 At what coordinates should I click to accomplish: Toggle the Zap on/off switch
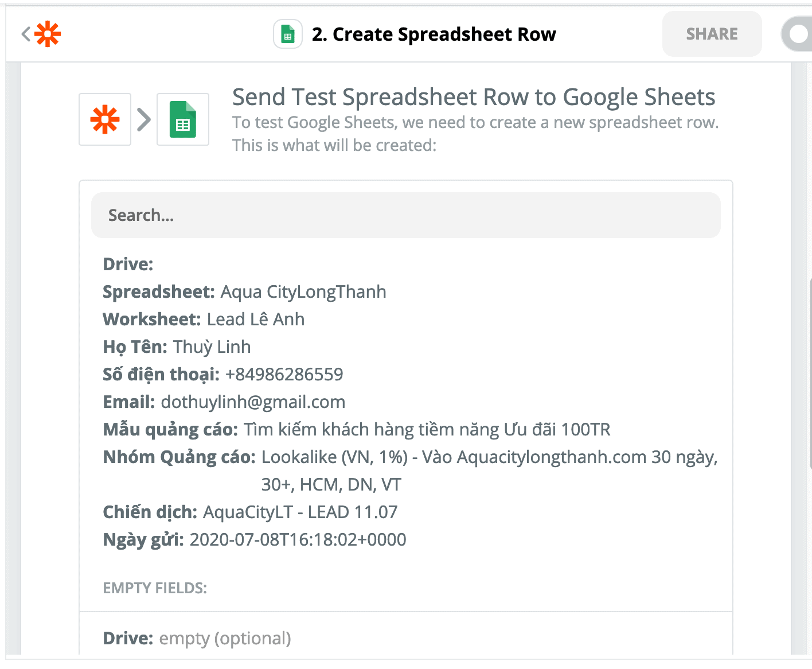(x=797, y=34)
